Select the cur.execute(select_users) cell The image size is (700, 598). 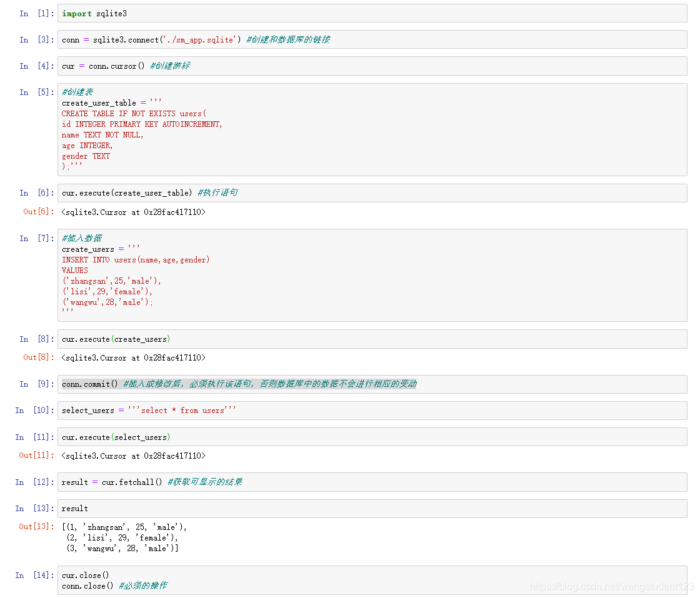tap(372, 437)
